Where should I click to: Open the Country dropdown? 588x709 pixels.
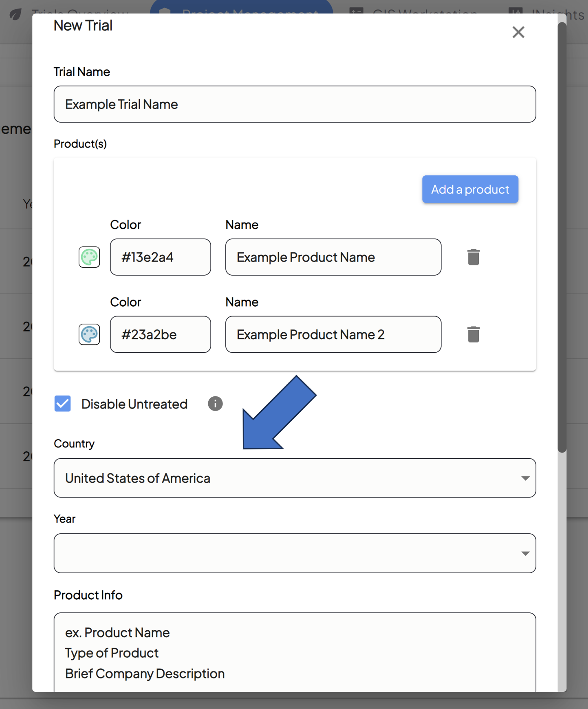tap(295, 478)
